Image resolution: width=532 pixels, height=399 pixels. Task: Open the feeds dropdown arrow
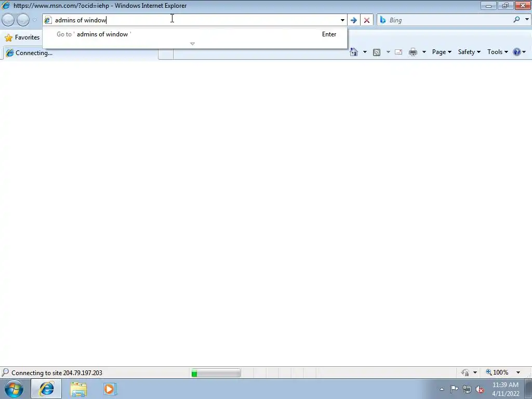tap(388, 52)
